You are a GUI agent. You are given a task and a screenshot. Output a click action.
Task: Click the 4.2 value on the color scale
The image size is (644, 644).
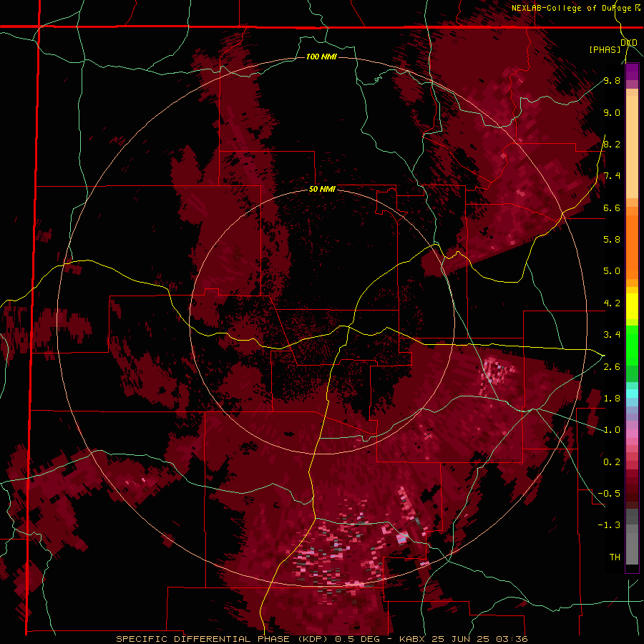[612, 303]
